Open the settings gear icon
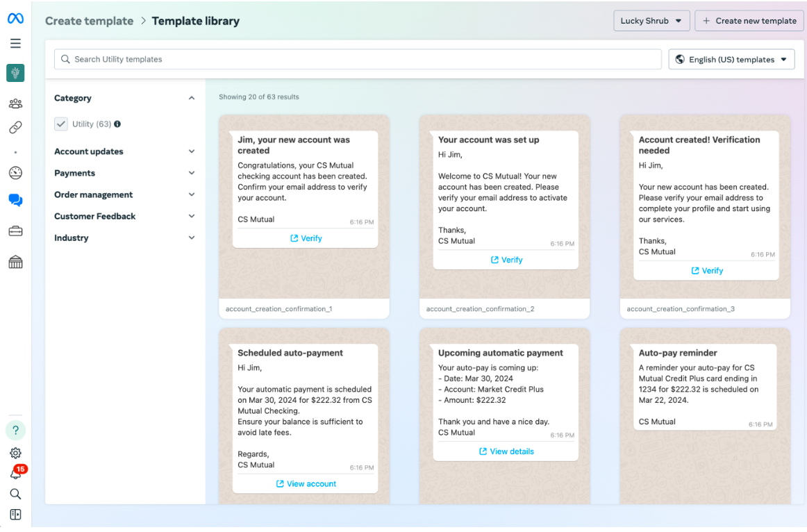The width and height of the screenshot is (807, 532). (15, 453)
